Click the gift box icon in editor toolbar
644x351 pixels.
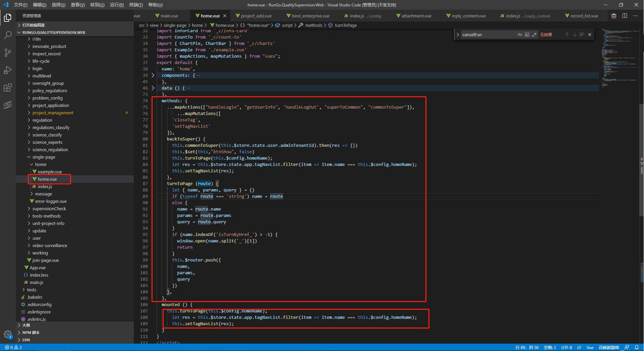614,16
